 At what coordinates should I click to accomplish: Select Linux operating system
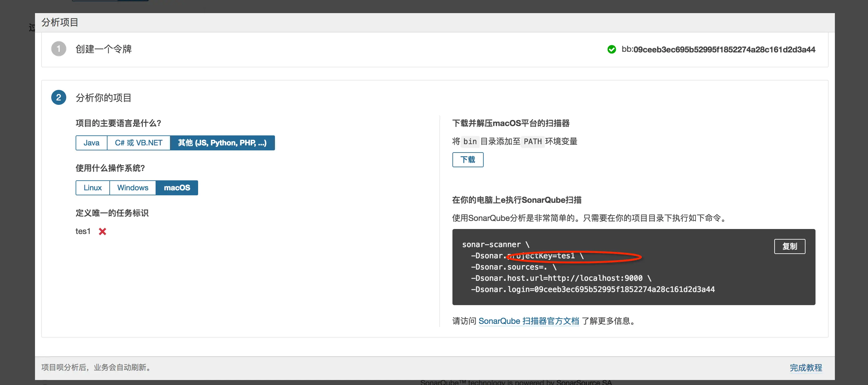(x=92, y=188)
